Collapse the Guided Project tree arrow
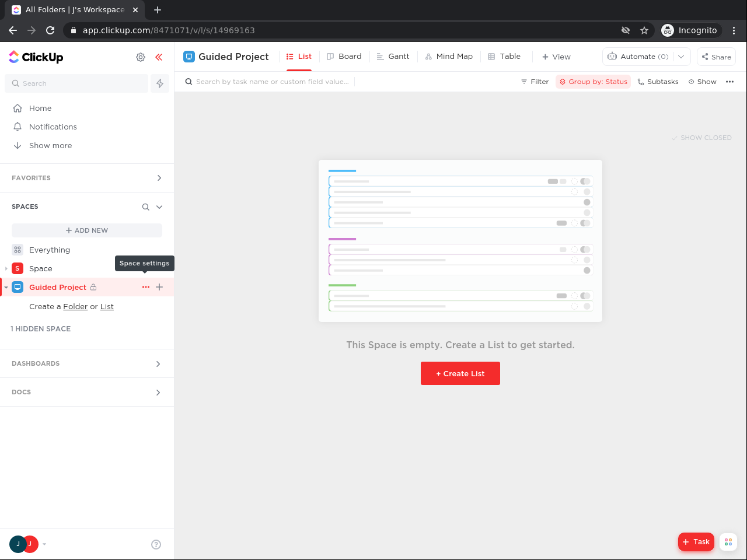Image resolution: width=747 pixels, height=560 pixels. pos(6,287)
